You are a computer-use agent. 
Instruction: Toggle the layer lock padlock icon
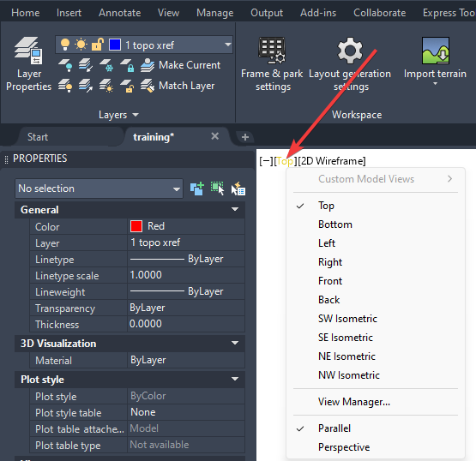(98, 45)
